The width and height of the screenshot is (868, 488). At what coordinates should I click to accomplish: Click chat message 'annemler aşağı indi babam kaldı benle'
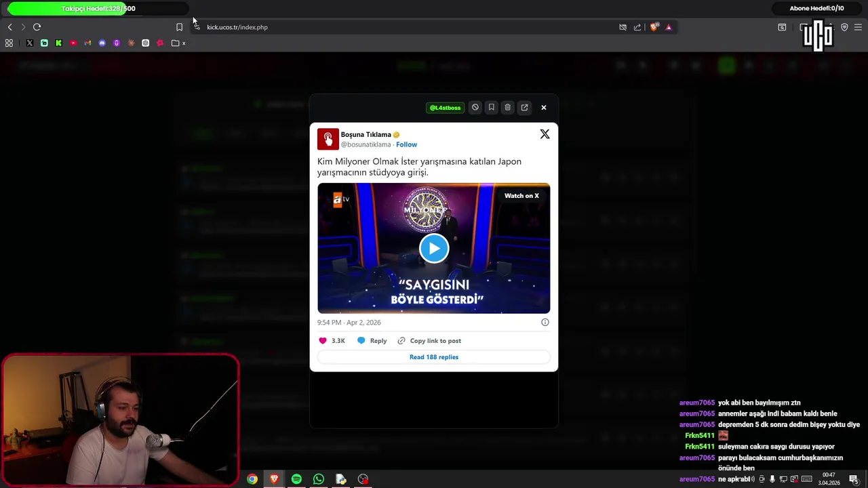(778, 413)
